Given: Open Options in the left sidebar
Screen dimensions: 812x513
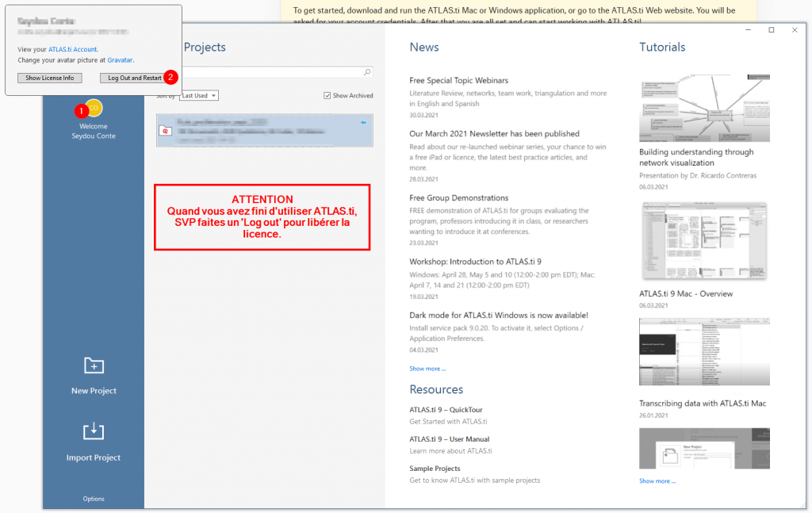Looking at the screenshot, I should pyautogui.click(x=94, y=499).
